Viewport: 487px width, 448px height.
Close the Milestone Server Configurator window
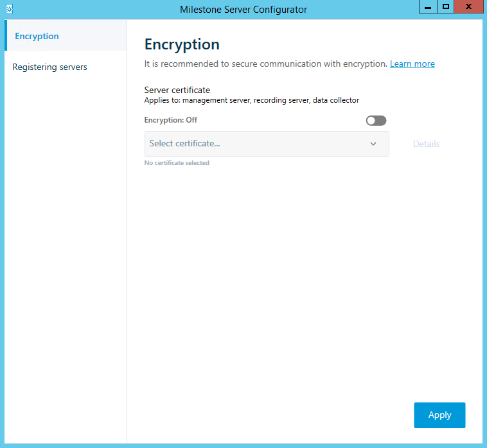(470, 7)
